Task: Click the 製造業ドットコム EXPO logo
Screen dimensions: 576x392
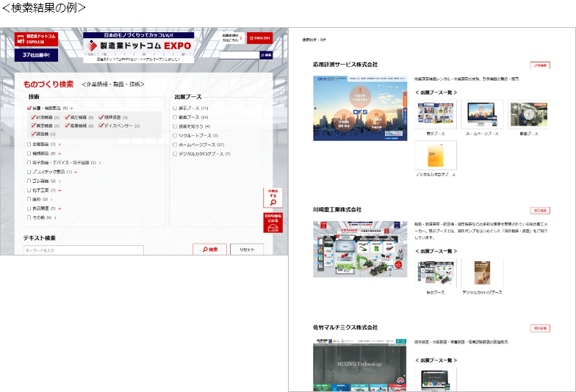Action: point(138,46)
